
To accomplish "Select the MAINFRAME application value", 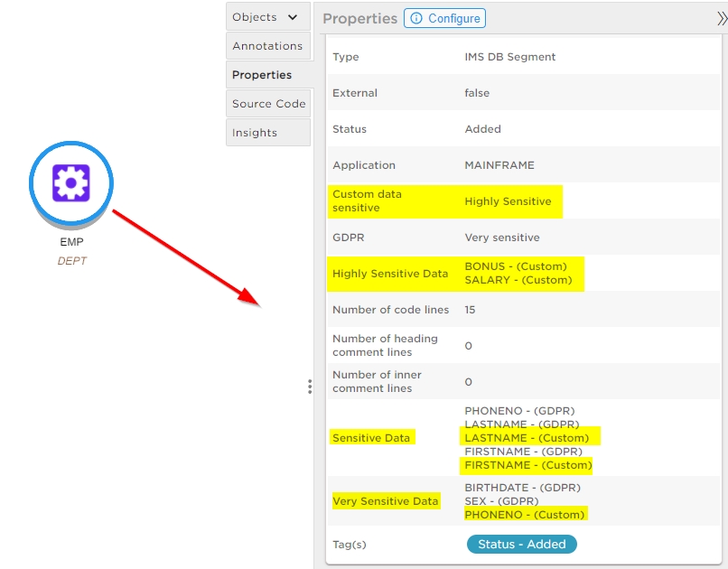I will click(499, 165).
